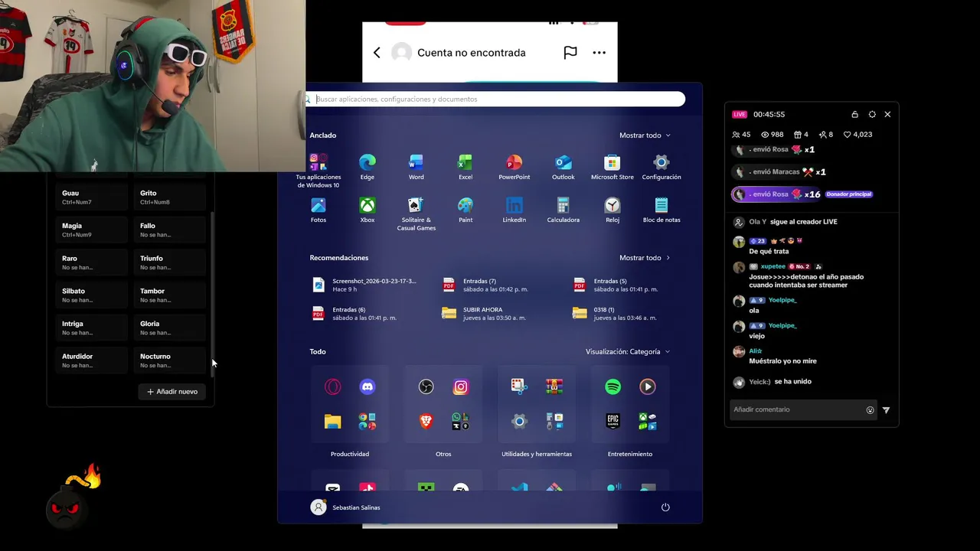Expand Mostrar todo for Anclado
The height and width of the screenshot is (551, 980).
pyautogui.click(x=645, y=135)
